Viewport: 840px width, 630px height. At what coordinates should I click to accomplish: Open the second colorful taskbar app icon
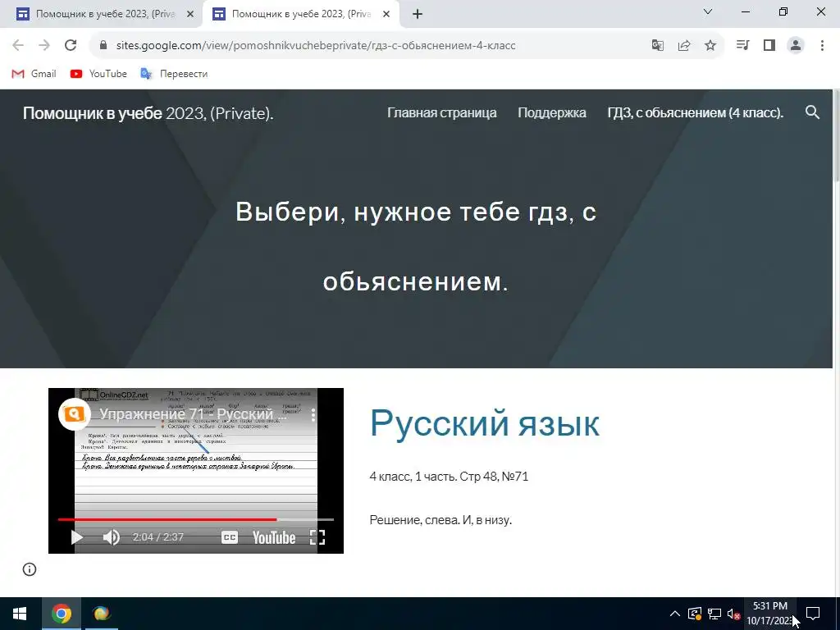[x=101, y=614]
